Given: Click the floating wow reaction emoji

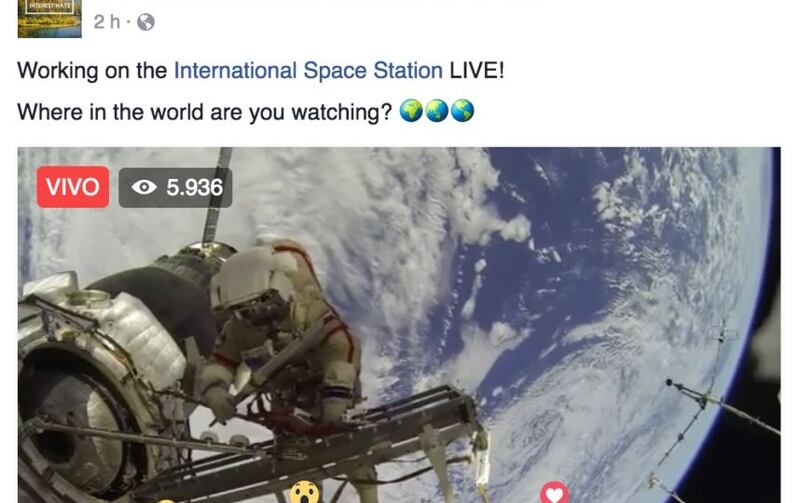Looking at the screenshot, I should (305, 492).
